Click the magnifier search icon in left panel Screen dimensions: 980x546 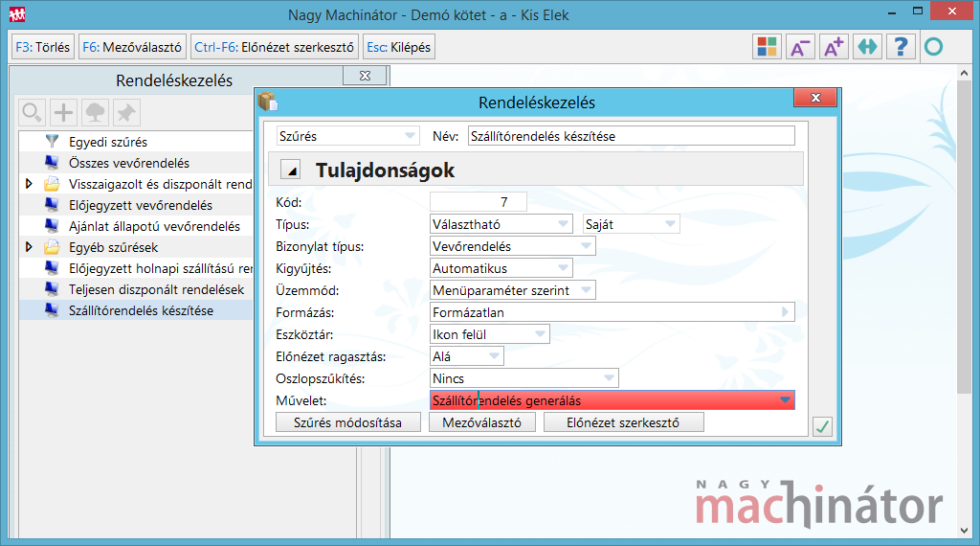32,113
